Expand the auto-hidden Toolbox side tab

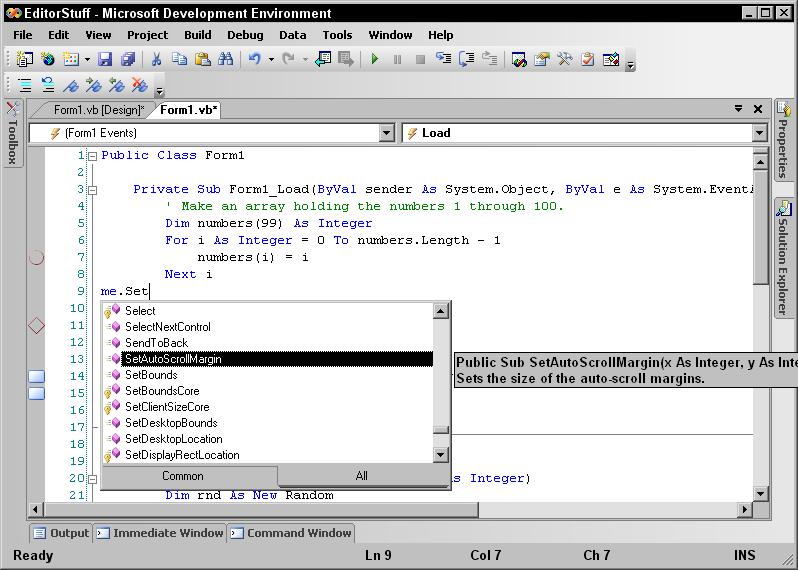[13, 133]
